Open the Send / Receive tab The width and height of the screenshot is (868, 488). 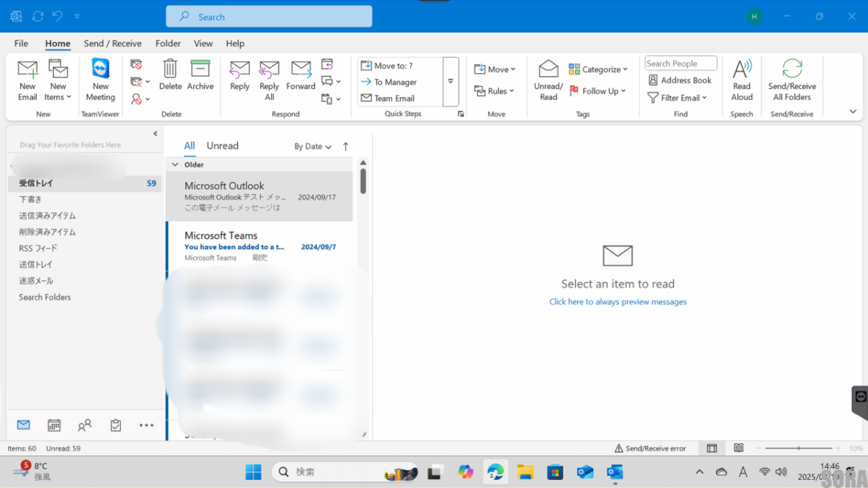click(112, 43)
